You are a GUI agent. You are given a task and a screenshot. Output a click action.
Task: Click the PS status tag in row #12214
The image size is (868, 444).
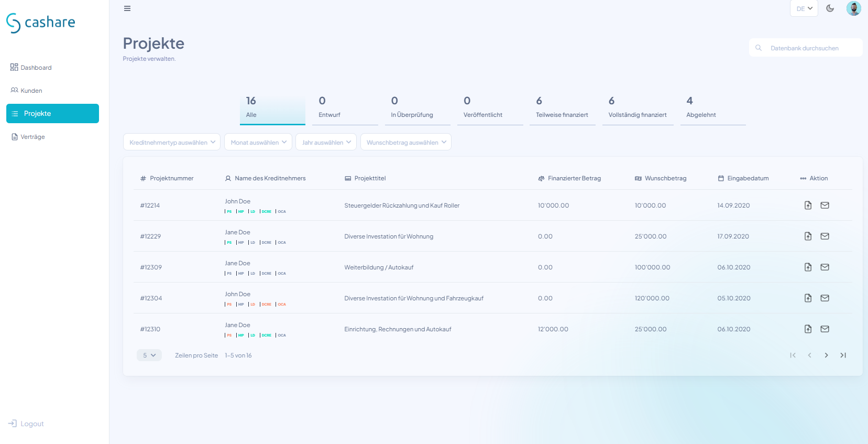(x=229, y=212)
